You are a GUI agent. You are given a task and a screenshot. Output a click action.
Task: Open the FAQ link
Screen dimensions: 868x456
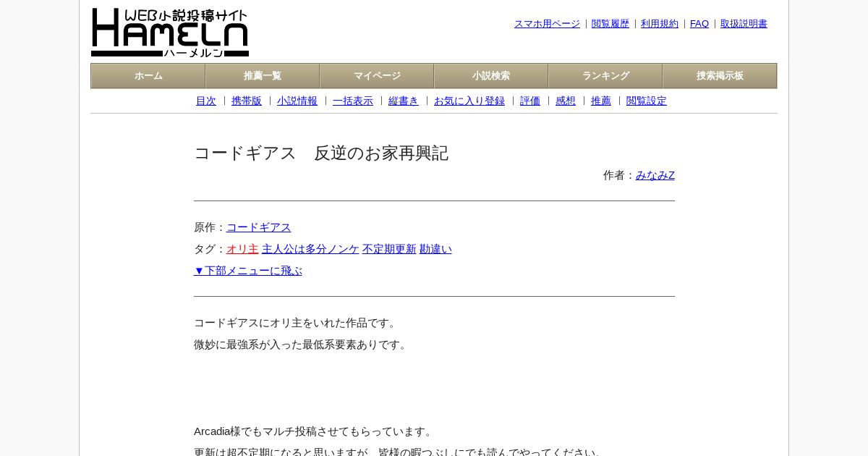[699, 24]
